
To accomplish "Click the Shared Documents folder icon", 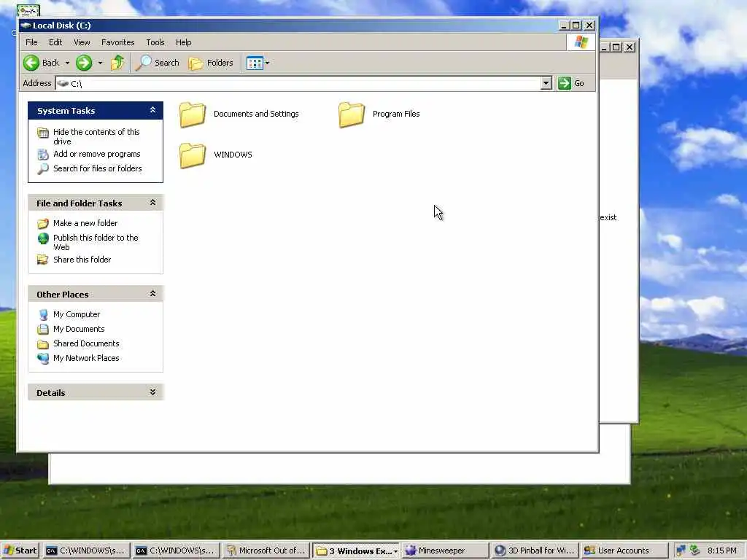I will pyautogui.click(x=43, y=344).
